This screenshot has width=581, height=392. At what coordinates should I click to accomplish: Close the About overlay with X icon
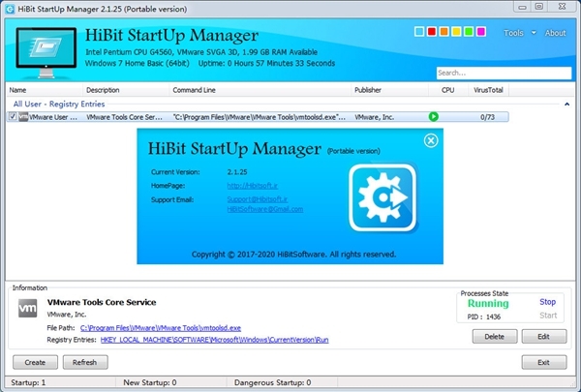[431, 140]
